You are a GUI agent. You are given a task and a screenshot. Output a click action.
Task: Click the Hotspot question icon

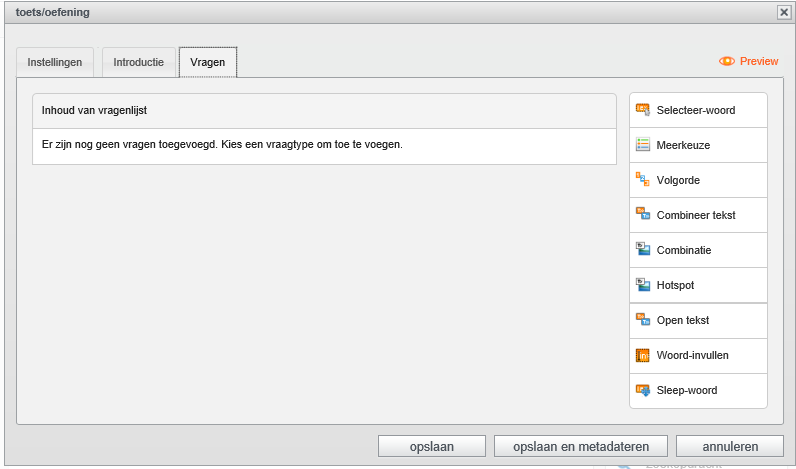(x=643, y=285)
